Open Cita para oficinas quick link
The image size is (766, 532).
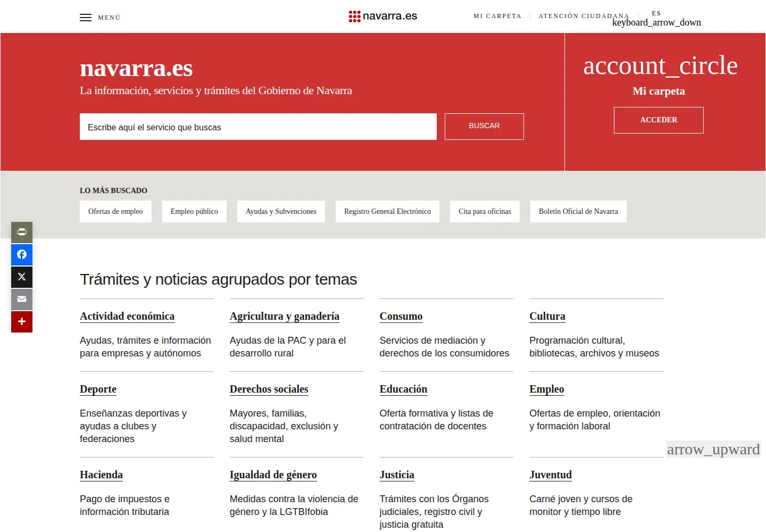coord(485,211)
